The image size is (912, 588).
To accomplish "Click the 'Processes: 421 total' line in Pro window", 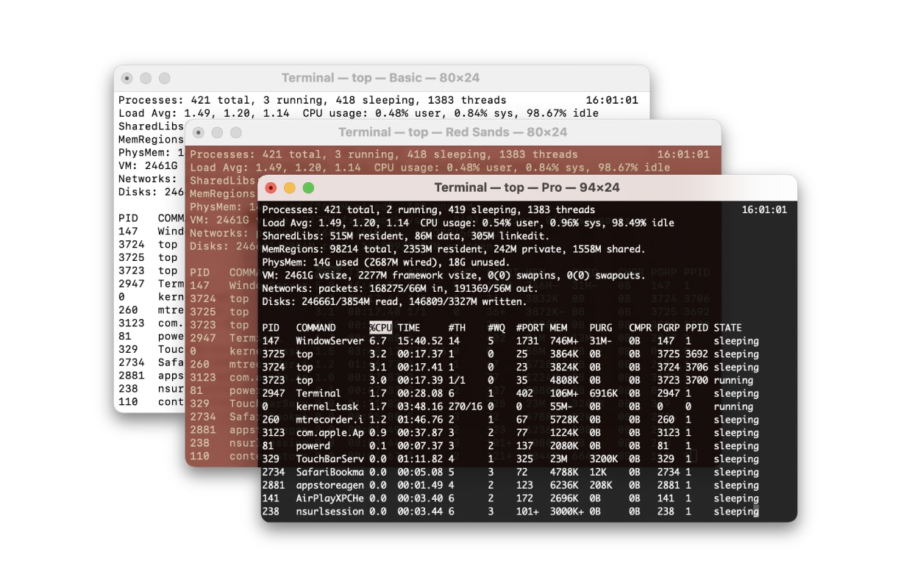I will pyautogui.click(x=429, y=209).
